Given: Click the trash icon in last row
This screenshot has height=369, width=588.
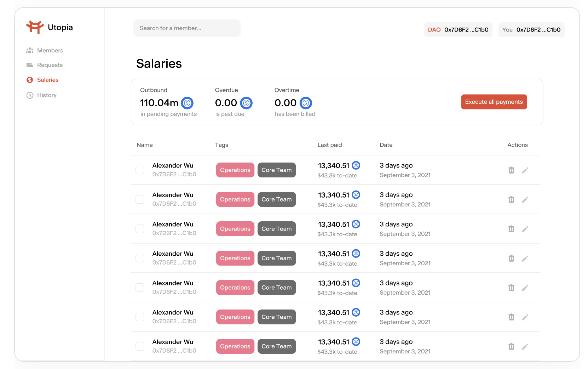Looking at the screenshot, I should 511,347.
